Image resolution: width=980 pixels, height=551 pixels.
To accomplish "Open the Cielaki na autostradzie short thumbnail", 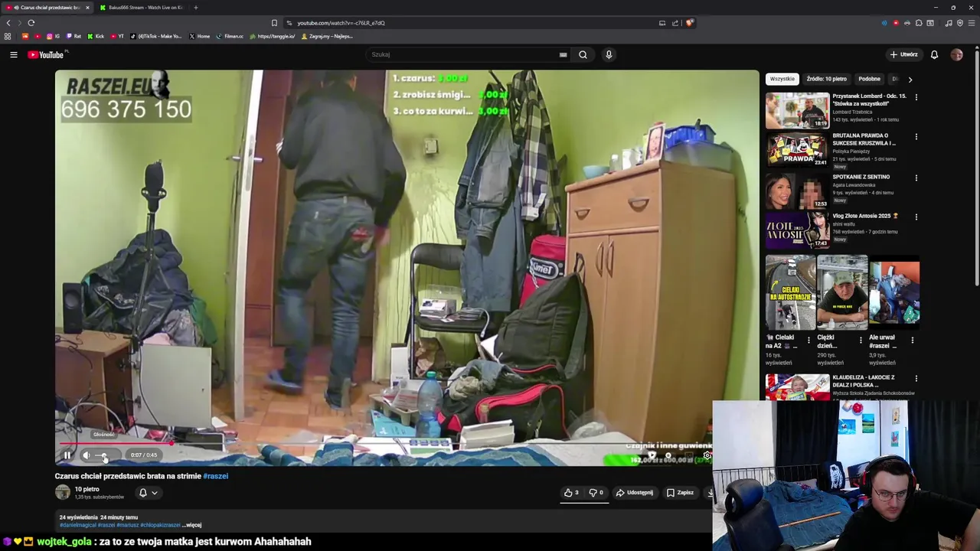I will 790,292.
